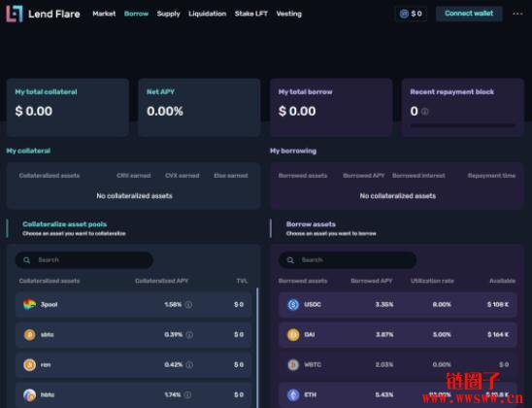Open the Vesting tab
This screenshot has height=408, width=532.
coord(288,14)
